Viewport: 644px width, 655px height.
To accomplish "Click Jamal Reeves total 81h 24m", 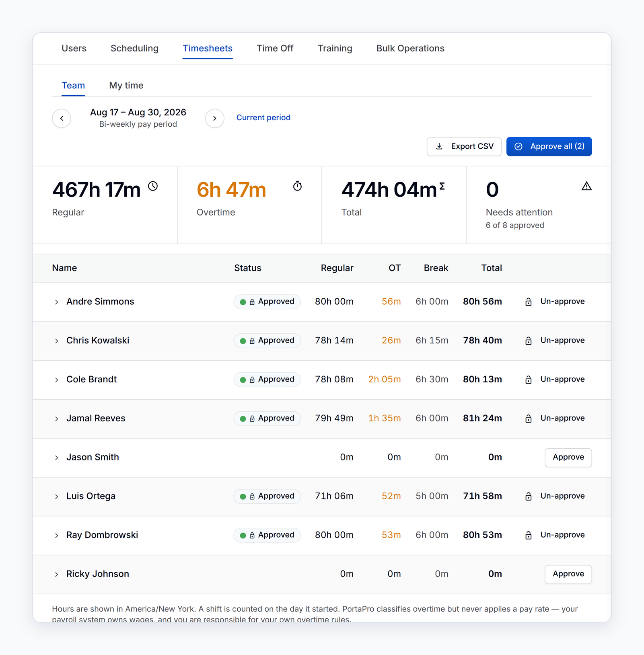I will pos(482,418).
